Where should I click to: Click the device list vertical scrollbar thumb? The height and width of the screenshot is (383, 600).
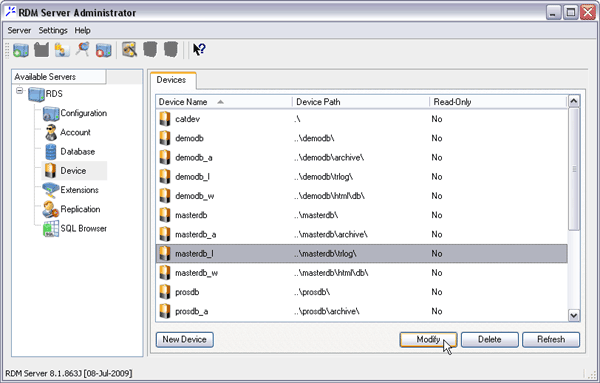coord(574,169)
